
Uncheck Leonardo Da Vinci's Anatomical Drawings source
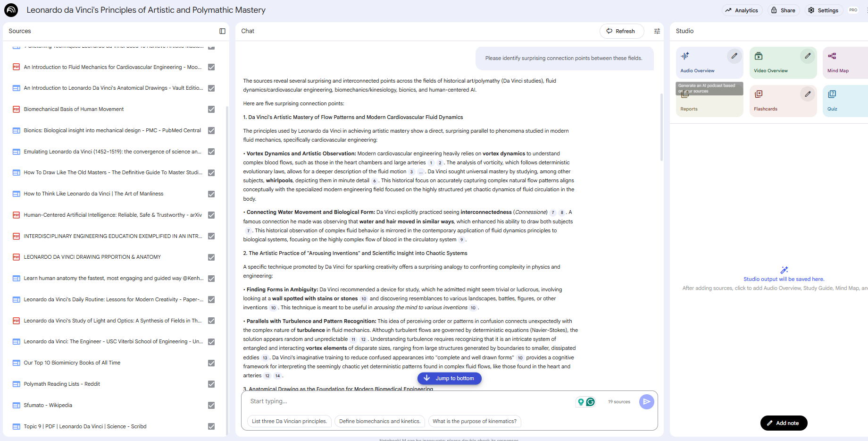tap(211, 88)
